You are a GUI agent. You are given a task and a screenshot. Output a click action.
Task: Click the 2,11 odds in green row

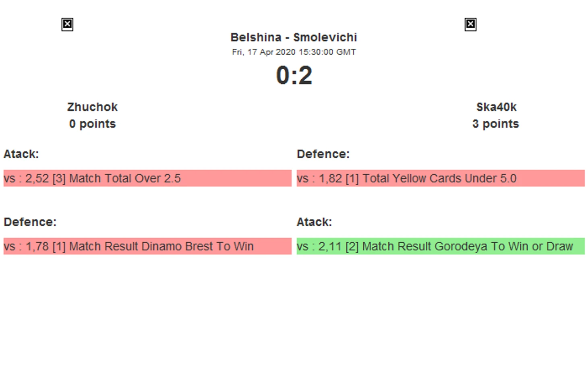click(330, 246)
